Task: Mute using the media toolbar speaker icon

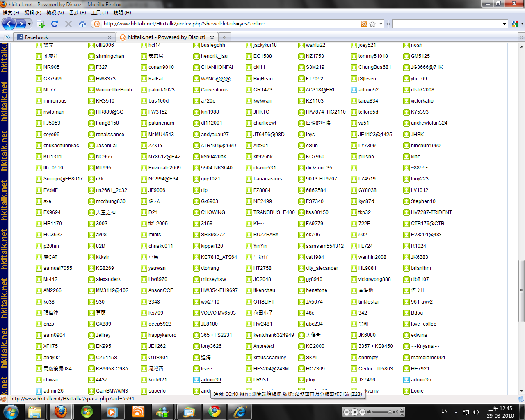Action: point(369,412)
